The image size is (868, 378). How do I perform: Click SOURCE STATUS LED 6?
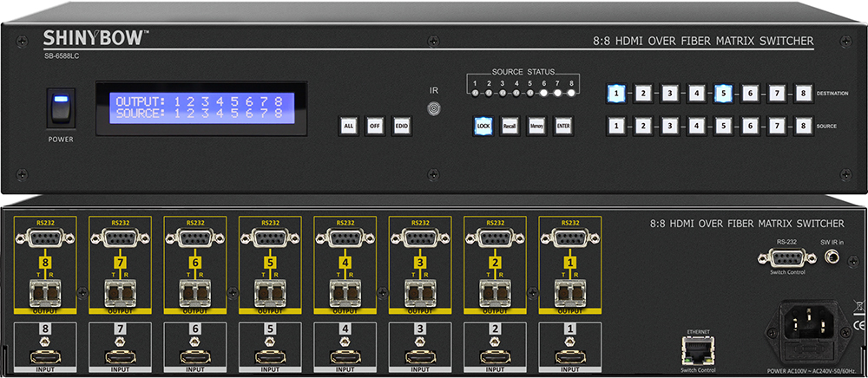coord(543,94)
